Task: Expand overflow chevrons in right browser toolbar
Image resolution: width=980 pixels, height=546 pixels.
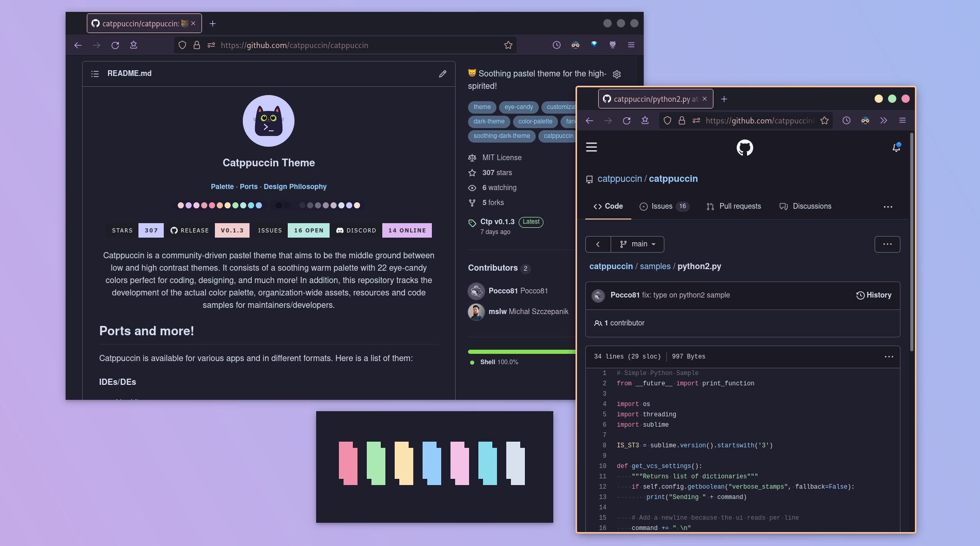Action: 884,120
